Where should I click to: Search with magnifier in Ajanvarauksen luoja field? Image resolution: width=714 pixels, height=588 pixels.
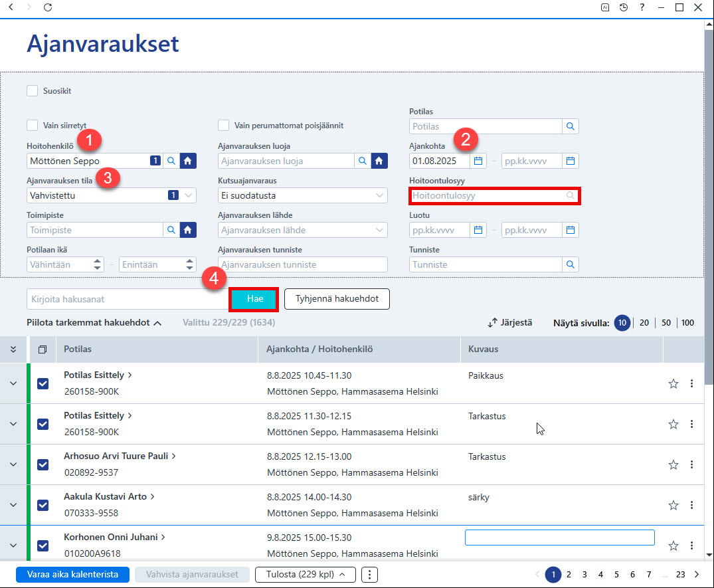tap(363, 161)
